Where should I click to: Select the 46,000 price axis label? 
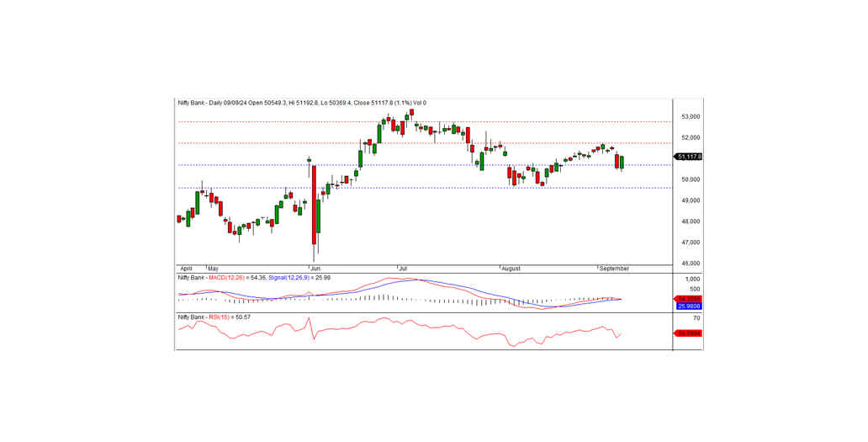[x=691, y=264]
